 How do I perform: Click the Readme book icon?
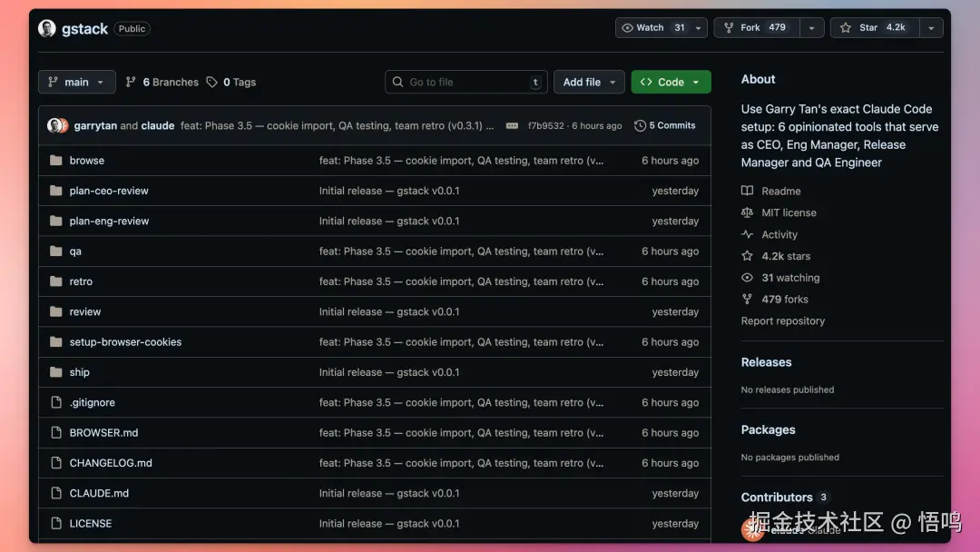pyautogui.click(x=747, y=191)
